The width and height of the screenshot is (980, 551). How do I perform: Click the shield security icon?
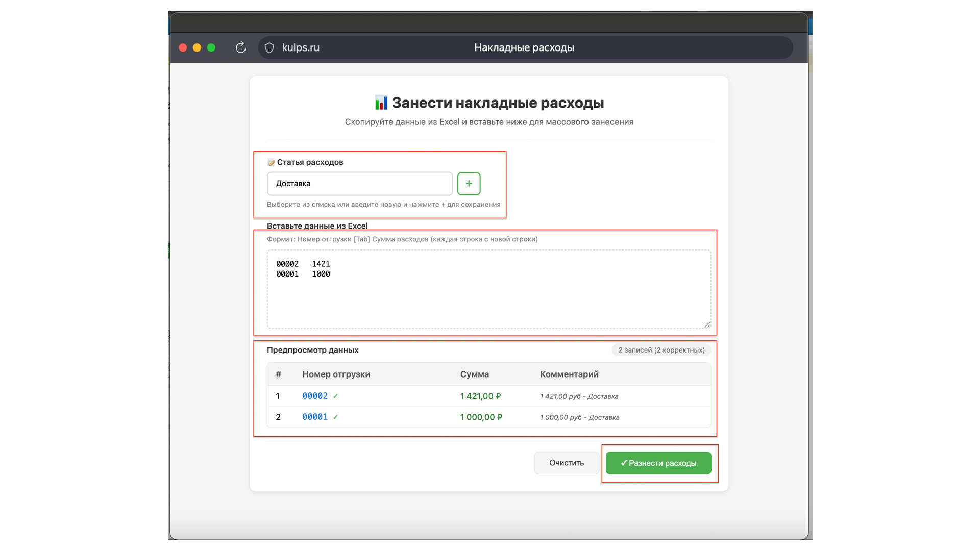[x=269, y=47]
